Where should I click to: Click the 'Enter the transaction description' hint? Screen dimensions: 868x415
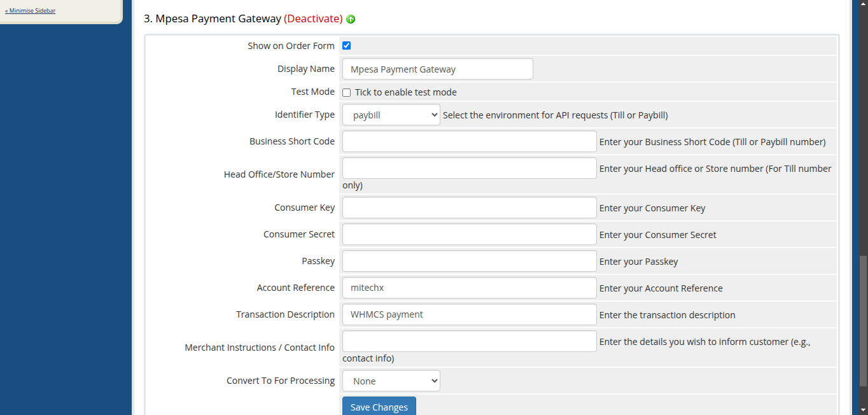pyautogui.click(x=668, y=315)
